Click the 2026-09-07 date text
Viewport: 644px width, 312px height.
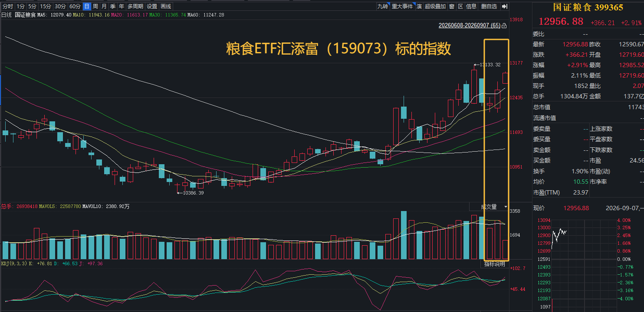pyautogui.click(x=620, y=208)
